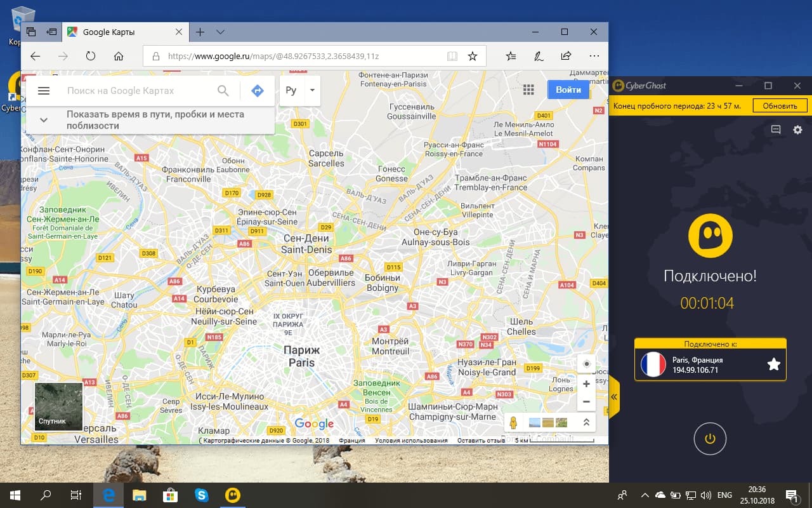Click the CyberGhost ghost logo
Screen dimensions: 812x508
click(x=710, y=236)
